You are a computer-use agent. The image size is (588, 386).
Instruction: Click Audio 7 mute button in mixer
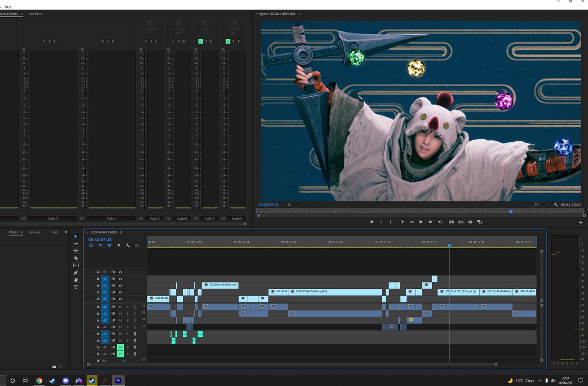click(x=200, y=41)
